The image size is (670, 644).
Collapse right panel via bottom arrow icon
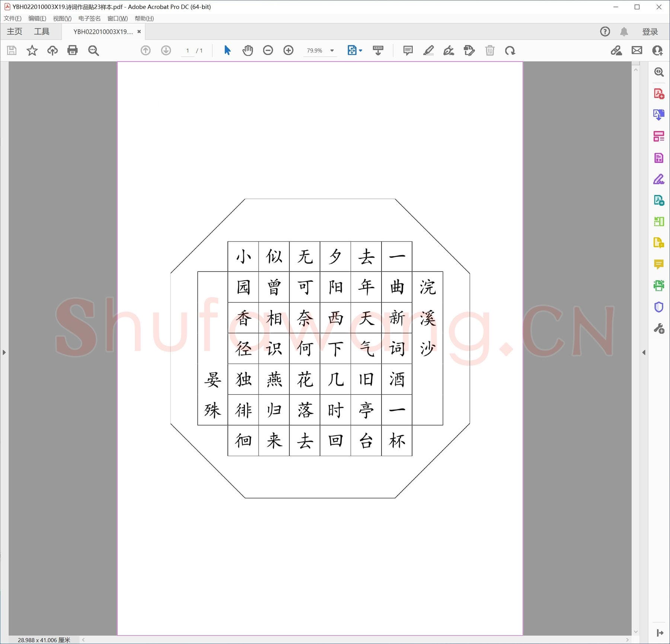tap(660, 632)
